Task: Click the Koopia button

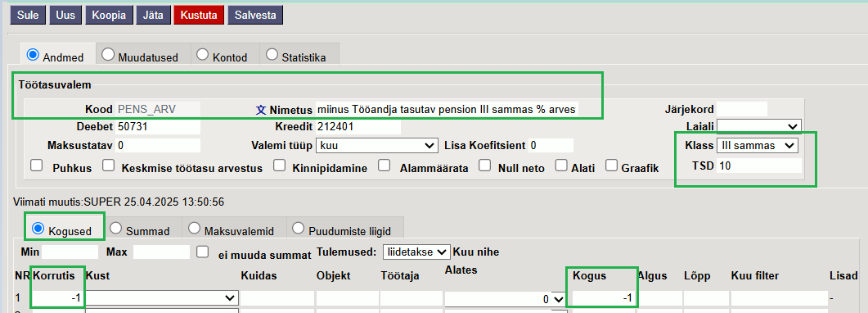Action: 109,15
